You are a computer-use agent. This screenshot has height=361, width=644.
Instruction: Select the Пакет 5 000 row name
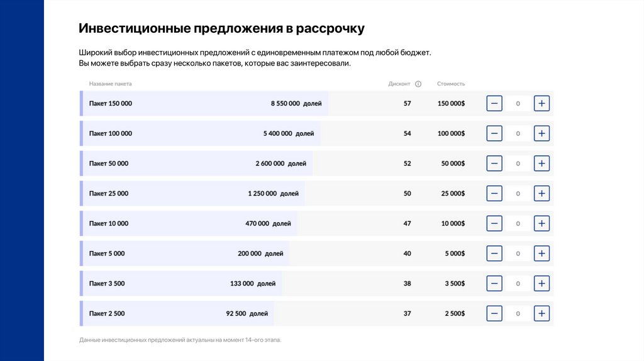click(x=107, y=253)
